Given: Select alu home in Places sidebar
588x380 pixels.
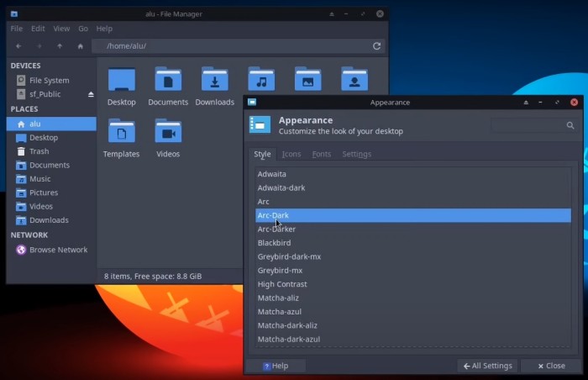Looking at the screenshot, I should (x=51, y=124).
